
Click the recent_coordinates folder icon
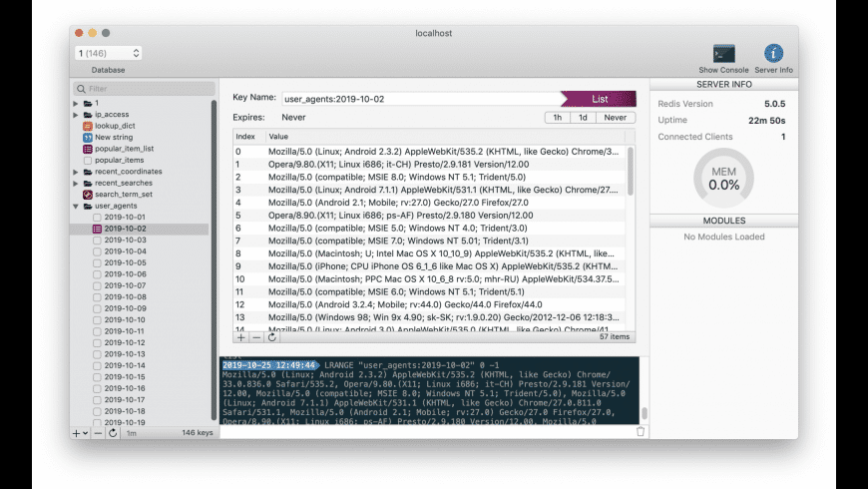pos(88,172)
